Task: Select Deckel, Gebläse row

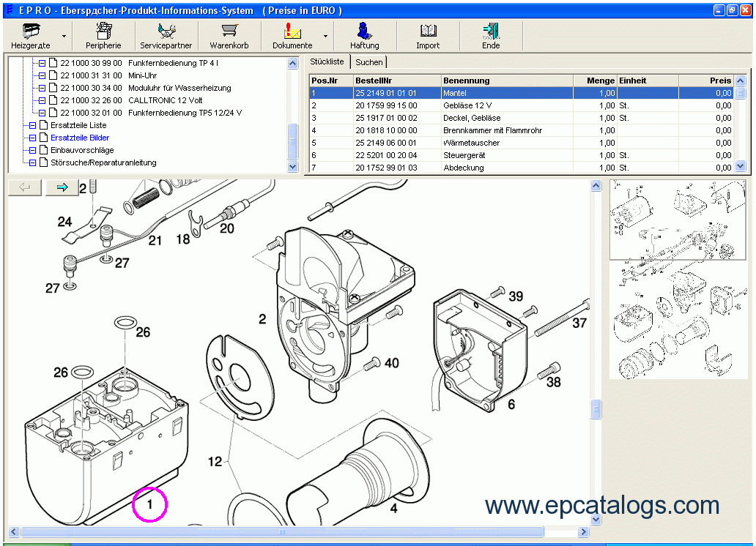Action: click(522, 118)
